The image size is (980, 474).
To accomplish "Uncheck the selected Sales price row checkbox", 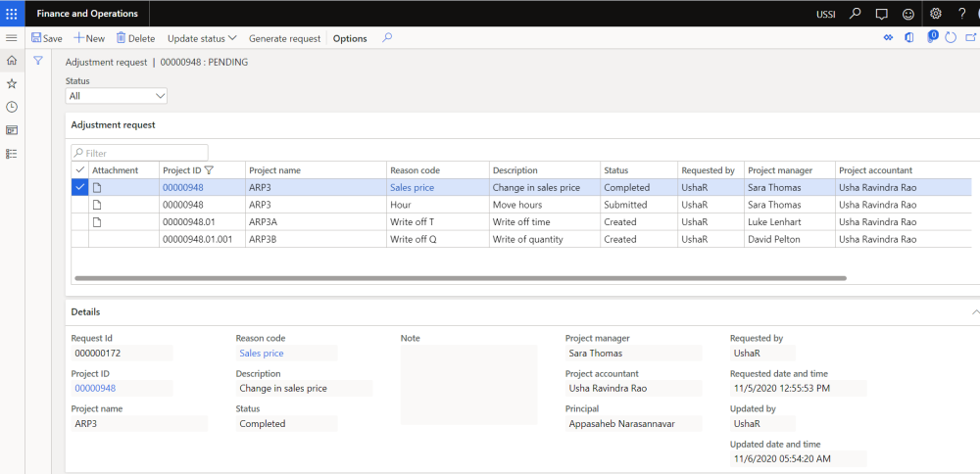I will point(79,187).
